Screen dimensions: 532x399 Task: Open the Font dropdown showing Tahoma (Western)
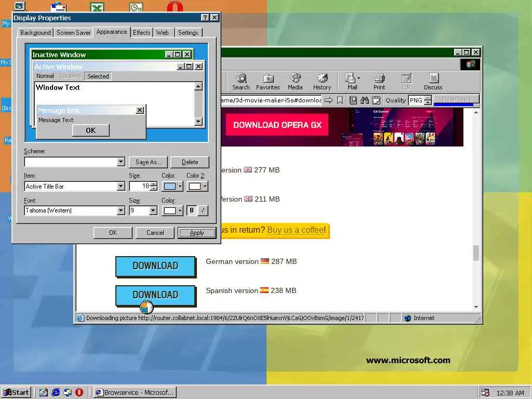pyautogui.click(x=121, y=210)
